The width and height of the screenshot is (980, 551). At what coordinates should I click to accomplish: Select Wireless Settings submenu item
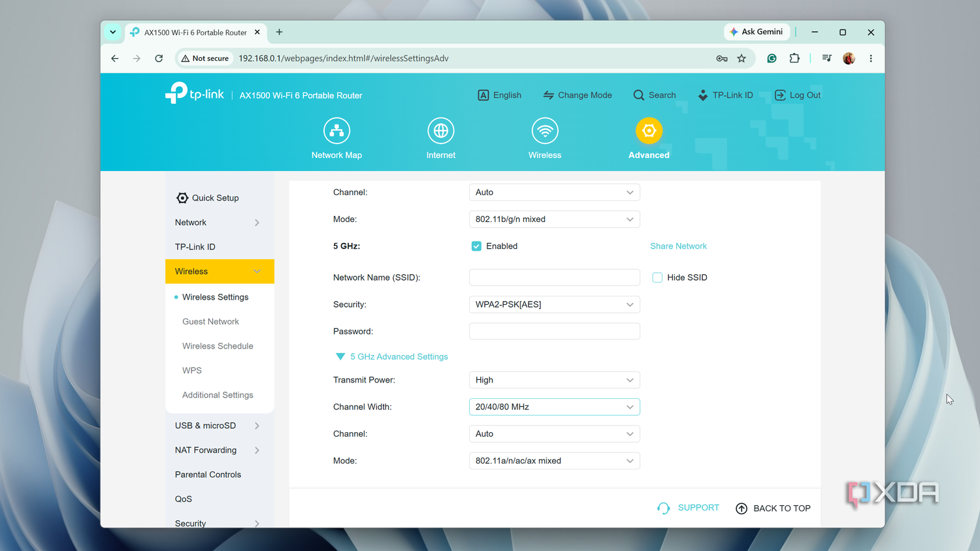click(216, 297)
